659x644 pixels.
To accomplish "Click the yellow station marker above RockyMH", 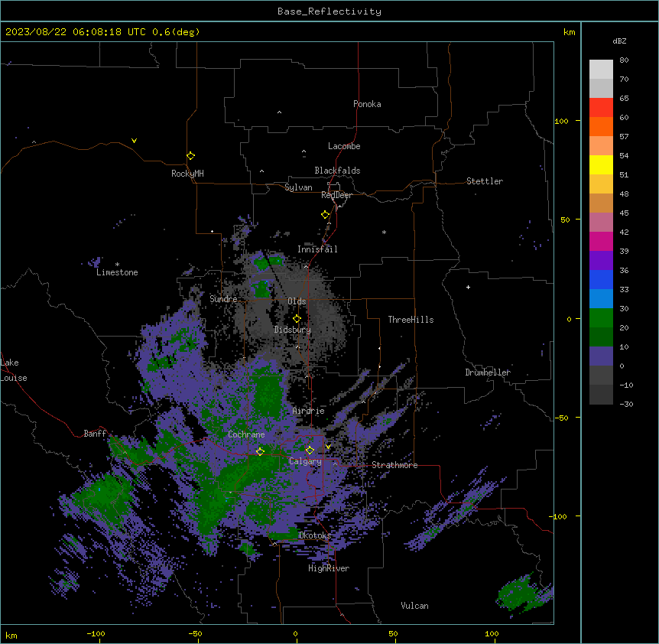I will coord(190,155).
